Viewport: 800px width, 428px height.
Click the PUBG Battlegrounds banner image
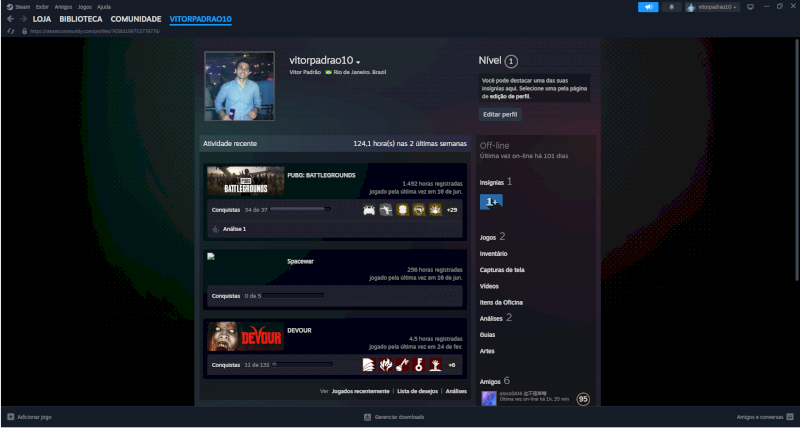click(x=245, y=181)
